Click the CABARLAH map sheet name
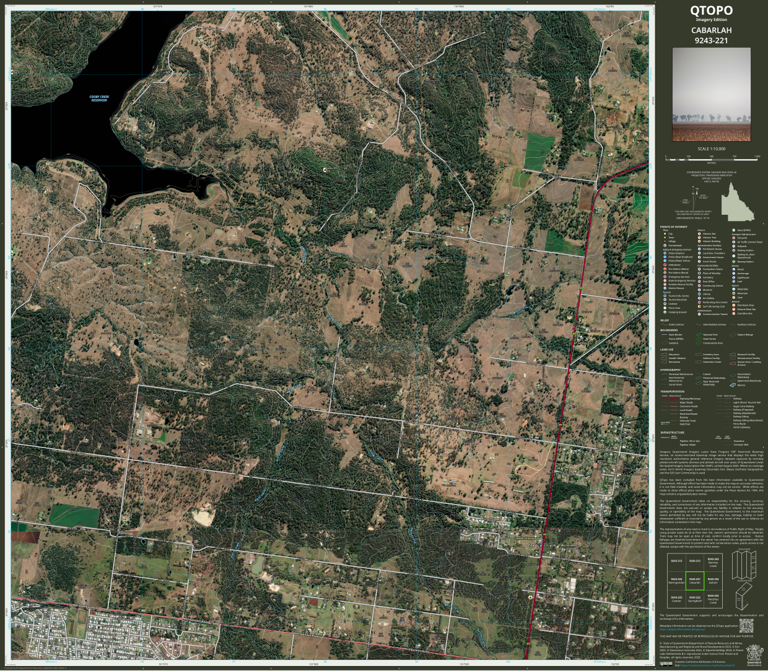This screenshot has height=671, width=768. pos(711,30)
